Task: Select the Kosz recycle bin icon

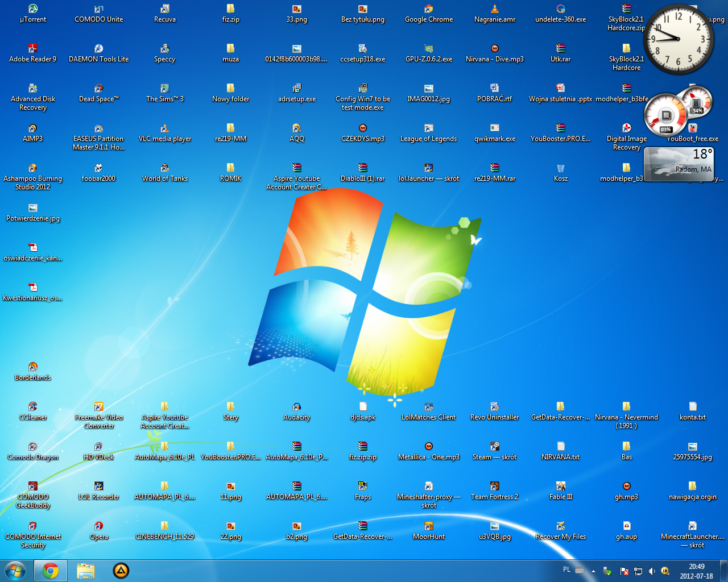Action: tap(560, 169)
